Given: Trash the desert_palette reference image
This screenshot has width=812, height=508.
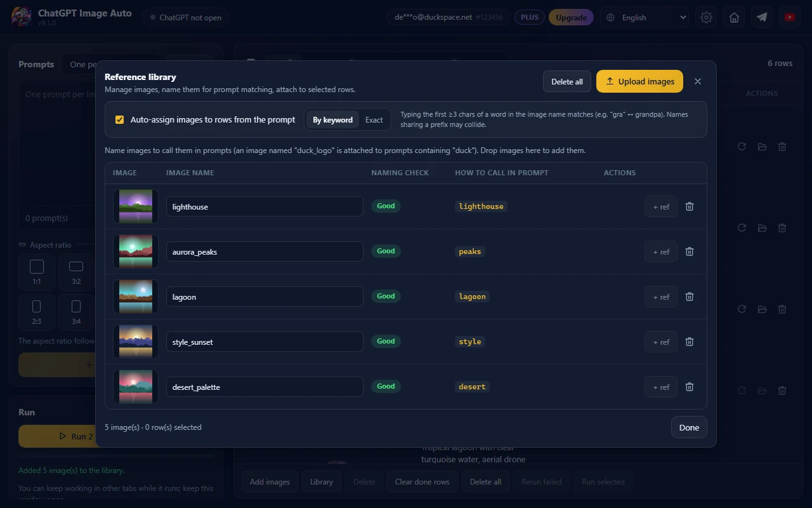Looking at the screenshot, I should pyautogui.click(x=690, y=387).
